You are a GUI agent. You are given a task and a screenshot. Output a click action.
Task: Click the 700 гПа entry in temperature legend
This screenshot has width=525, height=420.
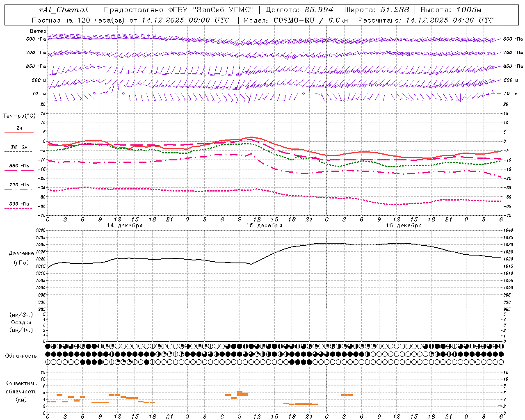pos(19,185)
